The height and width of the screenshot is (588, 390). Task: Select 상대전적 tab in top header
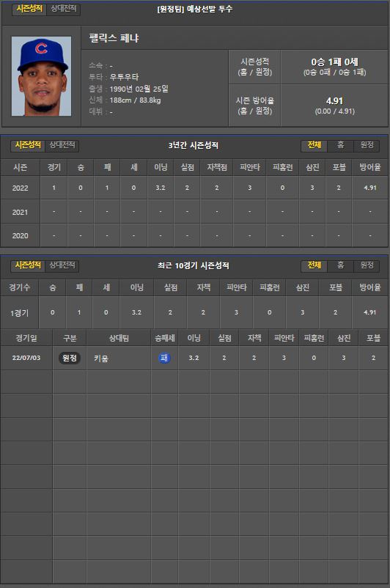pos(63,9)
